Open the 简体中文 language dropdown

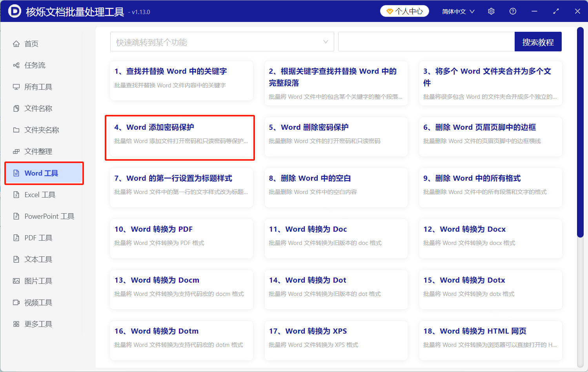point(458,11)
